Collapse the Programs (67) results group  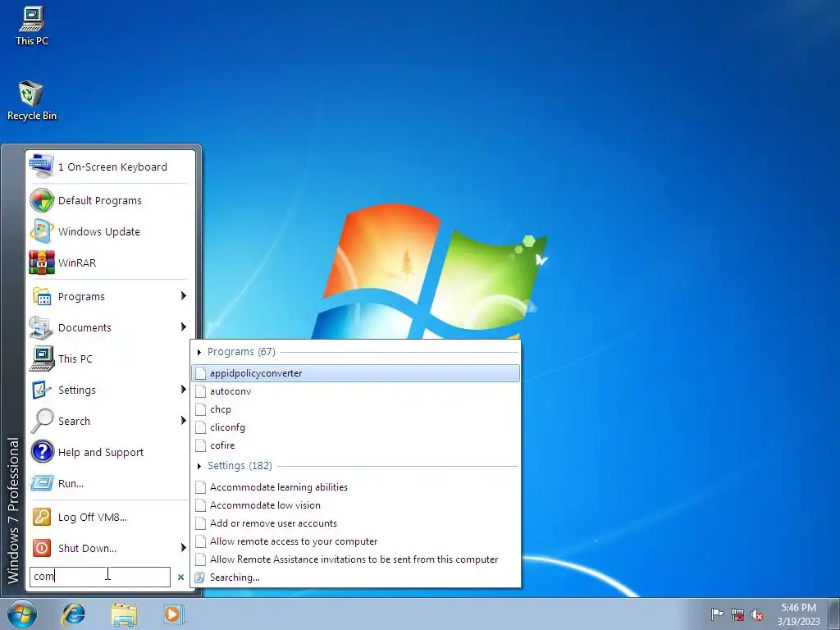199,352
